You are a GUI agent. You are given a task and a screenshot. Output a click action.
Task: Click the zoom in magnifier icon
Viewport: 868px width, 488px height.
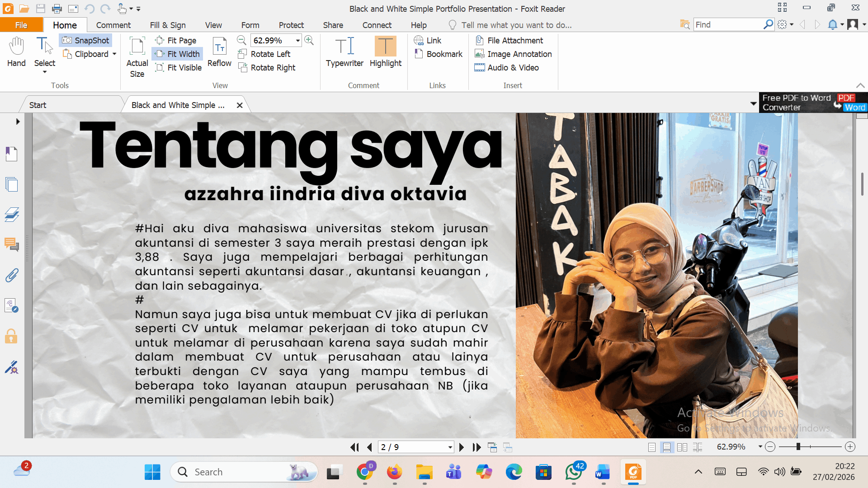point(309,40)
